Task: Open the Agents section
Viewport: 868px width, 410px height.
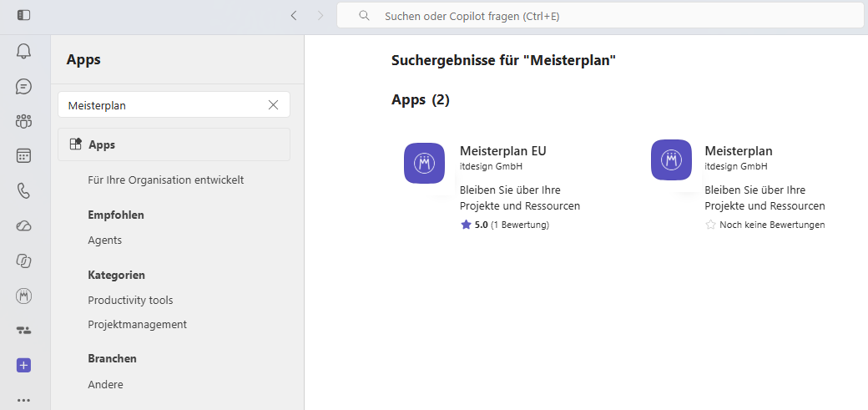Action: (x=104, y=240)
